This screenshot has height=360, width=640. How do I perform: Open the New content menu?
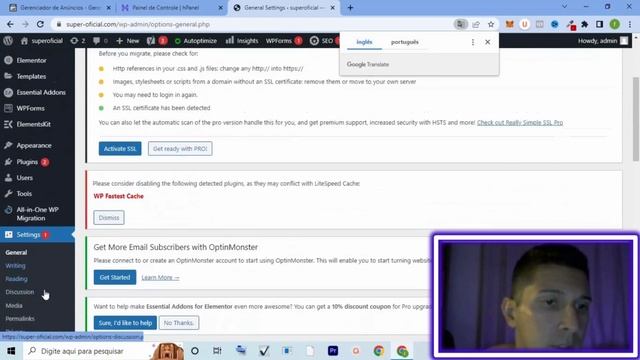click(128, 41)
